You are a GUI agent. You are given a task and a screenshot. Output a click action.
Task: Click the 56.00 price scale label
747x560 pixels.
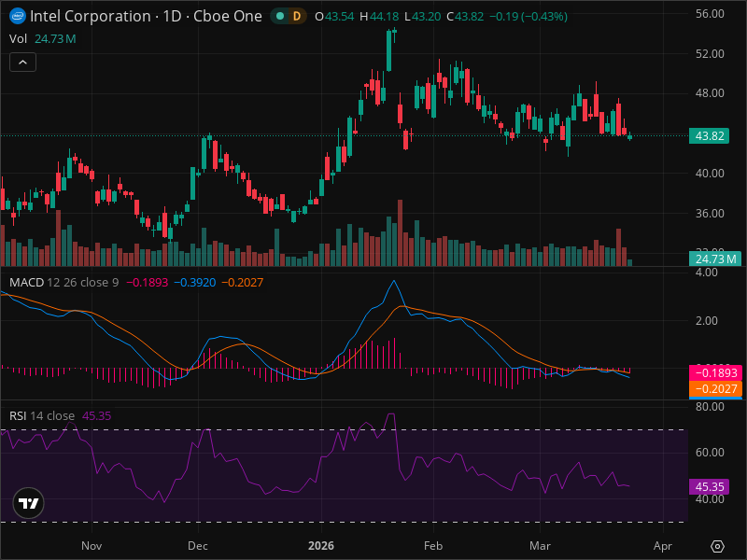coord(710,14)
